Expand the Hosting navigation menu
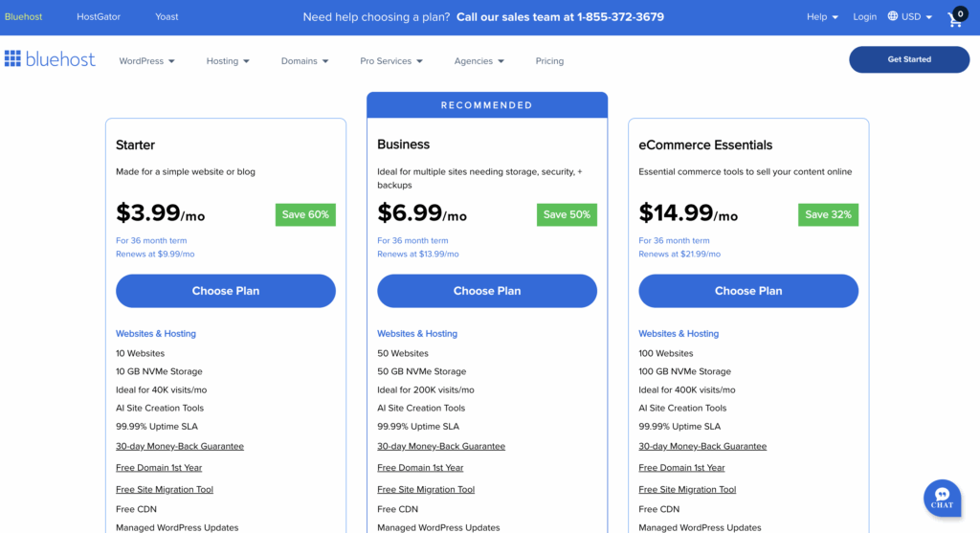This screenshot has height=533, width=980. pos(228,61)
